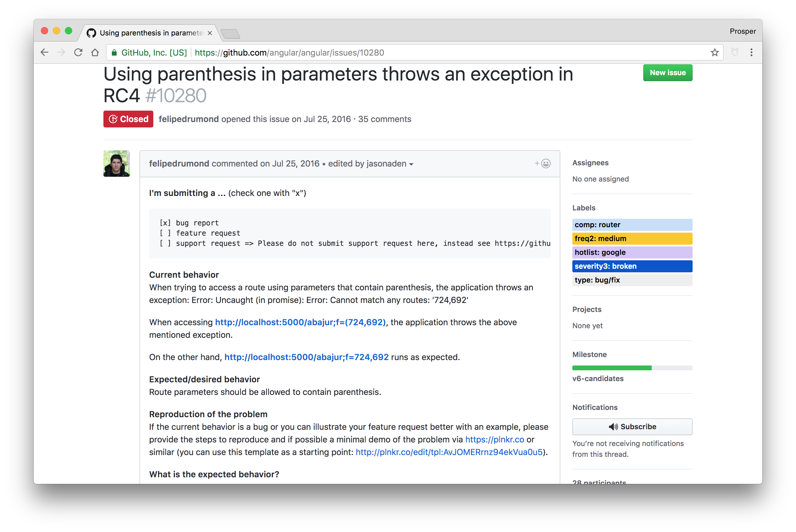
Task: Click the extension icon beside address bar
Action: click(x=735, y=53)
